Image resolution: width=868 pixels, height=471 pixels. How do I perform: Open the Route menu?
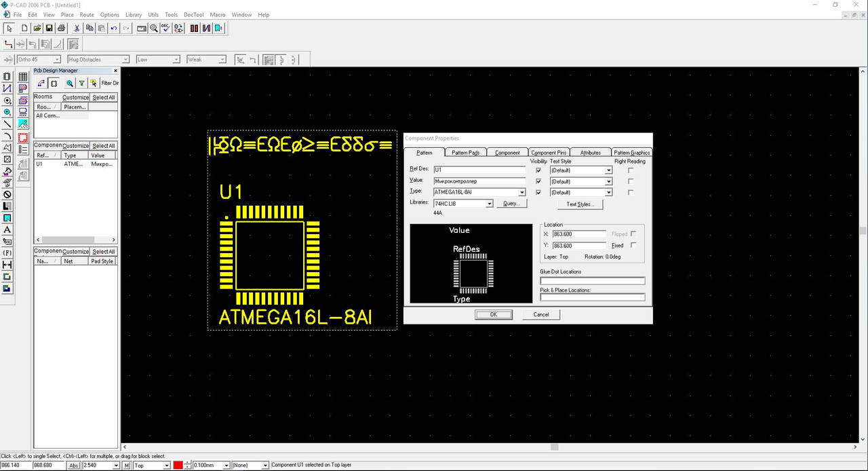(x=87, y=14)
